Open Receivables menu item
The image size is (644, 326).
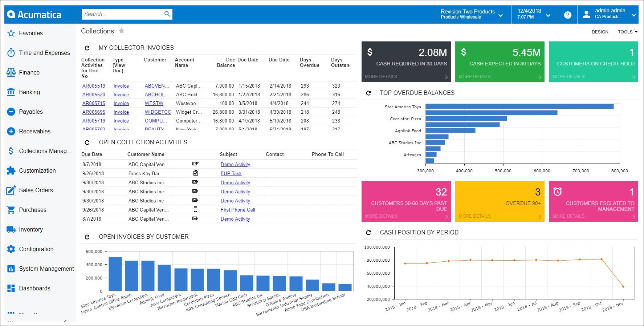coord(35,131)
